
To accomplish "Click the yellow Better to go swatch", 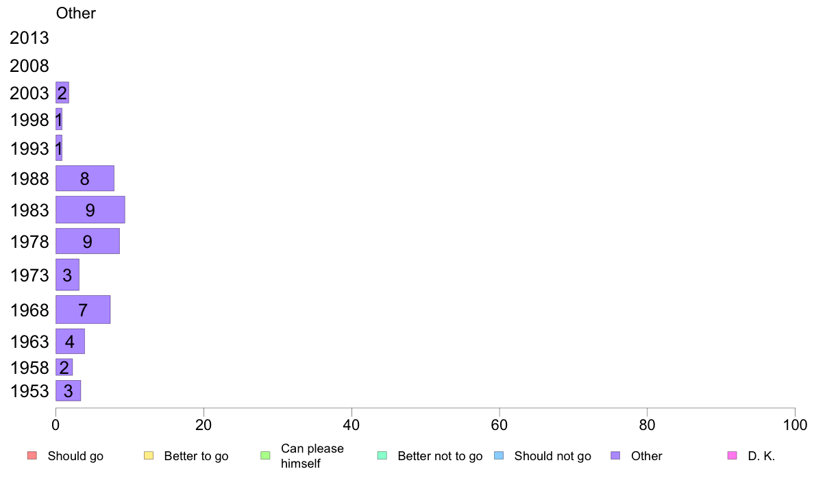I will pos(149,456).
